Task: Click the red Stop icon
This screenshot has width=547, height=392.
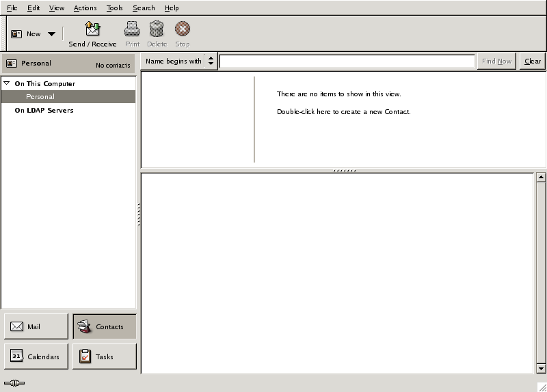Action: [x=182, y=29]
